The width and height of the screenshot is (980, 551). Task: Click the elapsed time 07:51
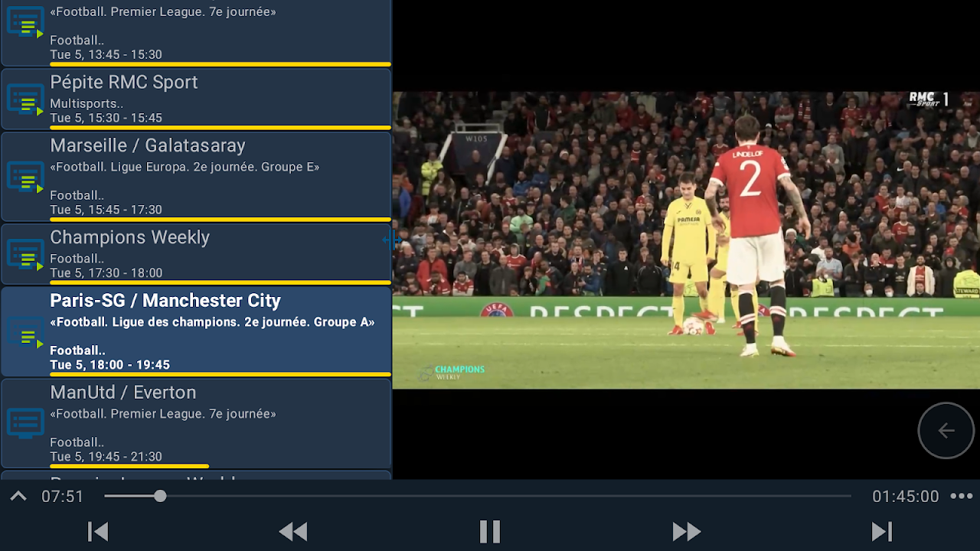63,497
